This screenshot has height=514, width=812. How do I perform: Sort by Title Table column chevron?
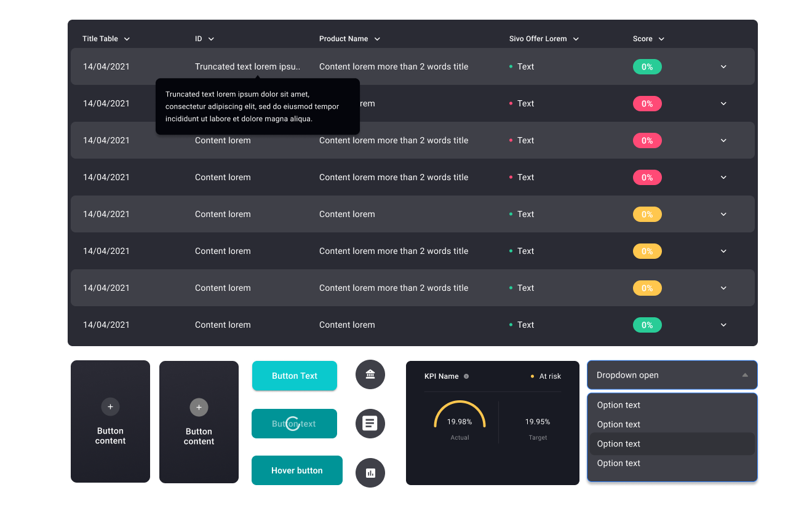[x=127, y=39]
